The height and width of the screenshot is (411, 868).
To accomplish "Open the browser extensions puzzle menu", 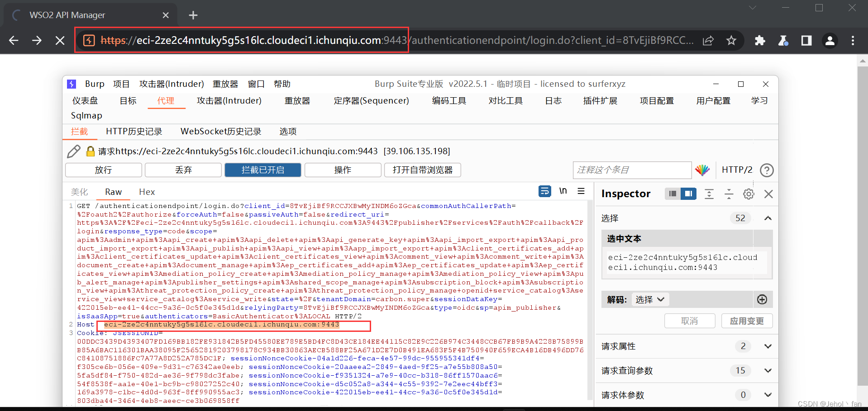I will (x=760, y=41).
